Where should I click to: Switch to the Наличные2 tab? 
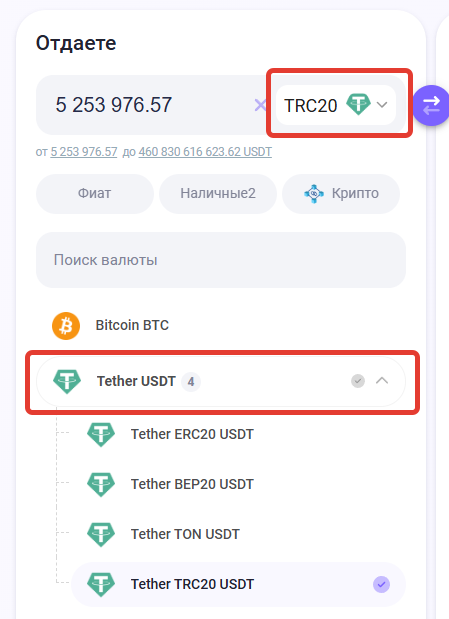pyautogui.click(x=218, y=194)
